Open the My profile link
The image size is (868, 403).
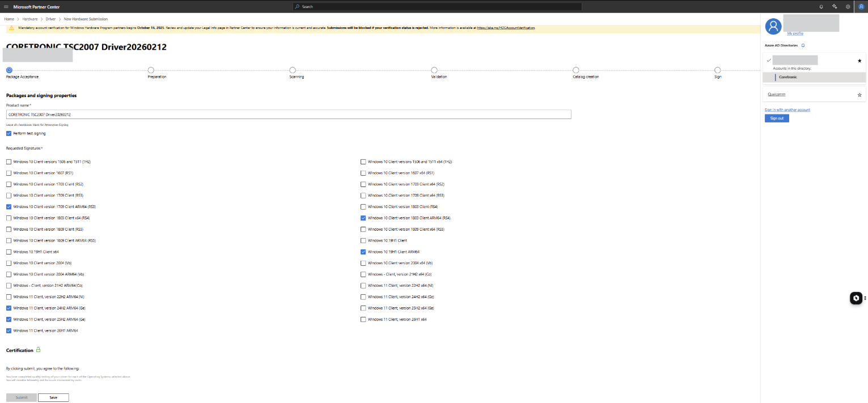click(x=795, y=33)
